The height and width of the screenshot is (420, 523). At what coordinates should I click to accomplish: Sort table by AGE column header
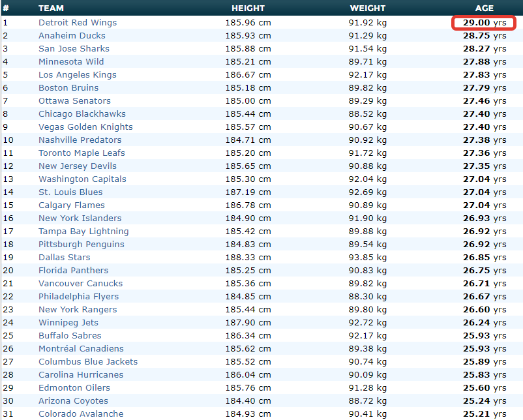click(484, 8)
